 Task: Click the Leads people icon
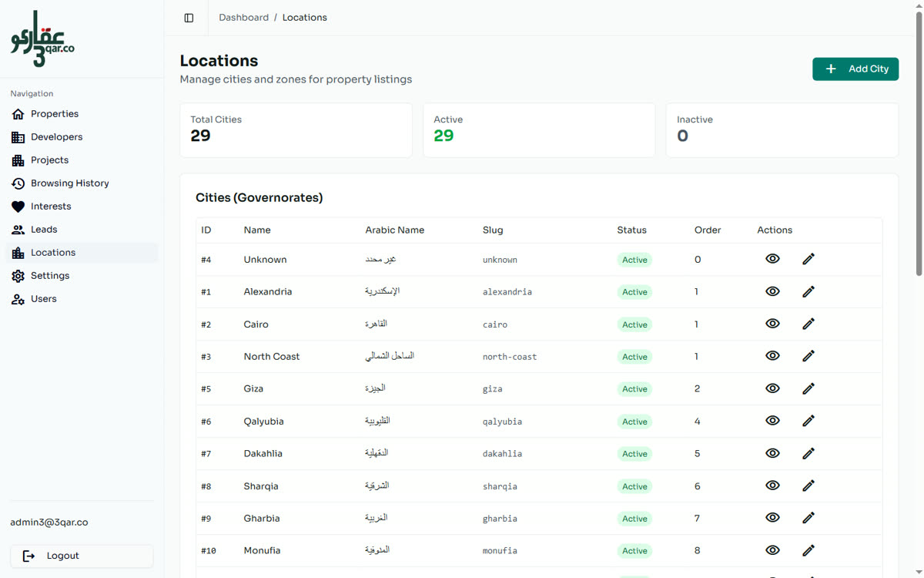18,230
